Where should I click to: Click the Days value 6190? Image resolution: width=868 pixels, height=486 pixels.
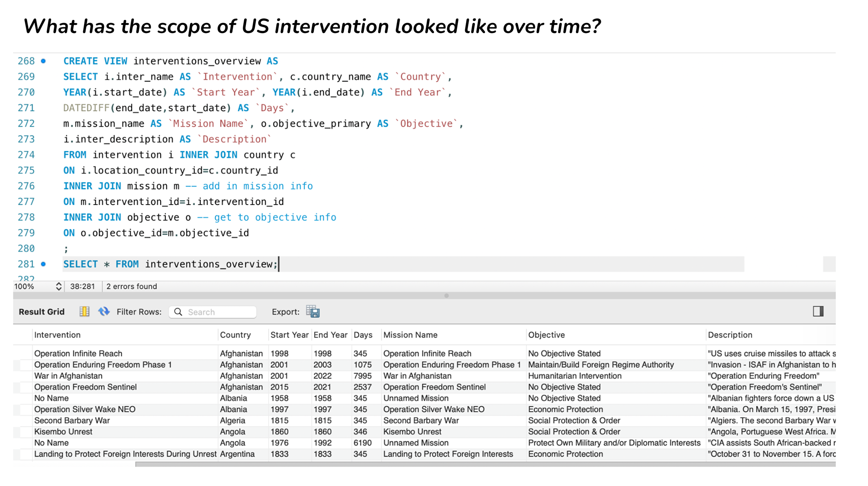pyautogui.click(x=363, y=443)
